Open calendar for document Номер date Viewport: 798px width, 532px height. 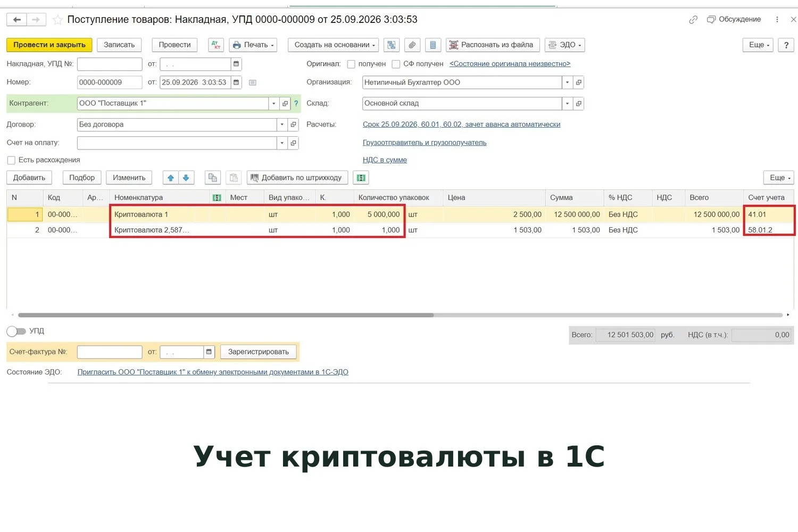236,82
